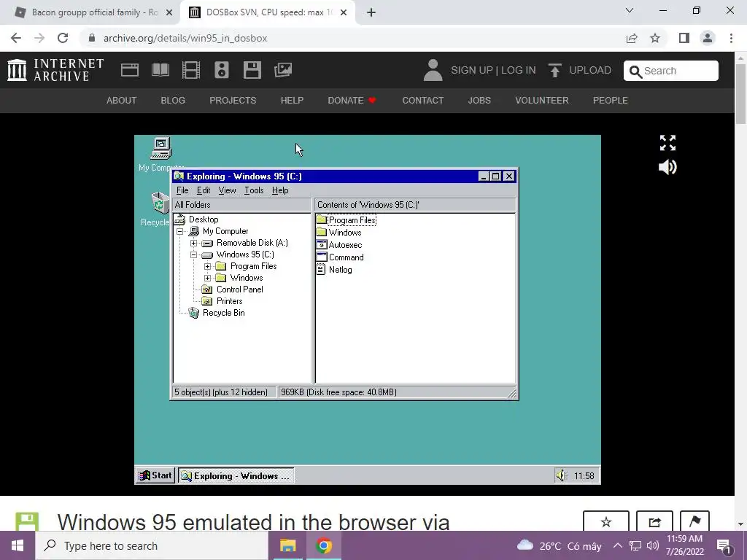Viewport: 747px width, 560px height.
Task: Click the flag button below emulator
Action: click(694, 522)
